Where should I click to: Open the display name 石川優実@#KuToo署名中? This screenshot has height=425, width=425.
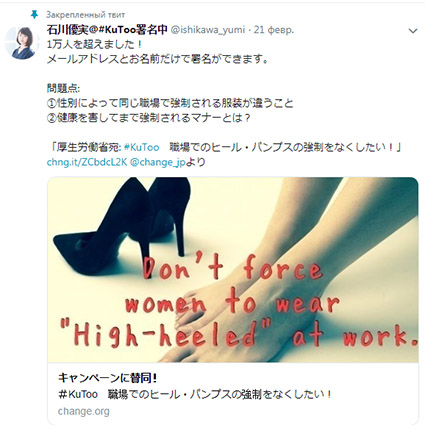[x=107, y=30]
